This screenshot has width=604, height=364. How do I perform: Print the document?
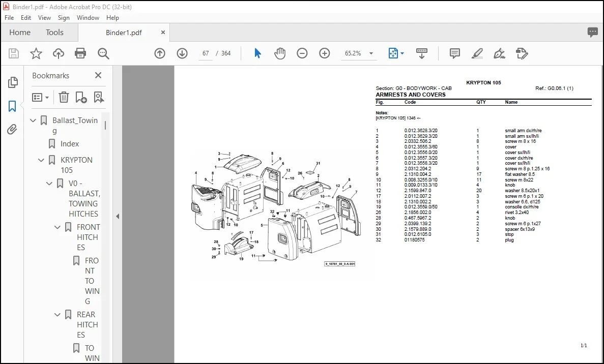[80, 53]
